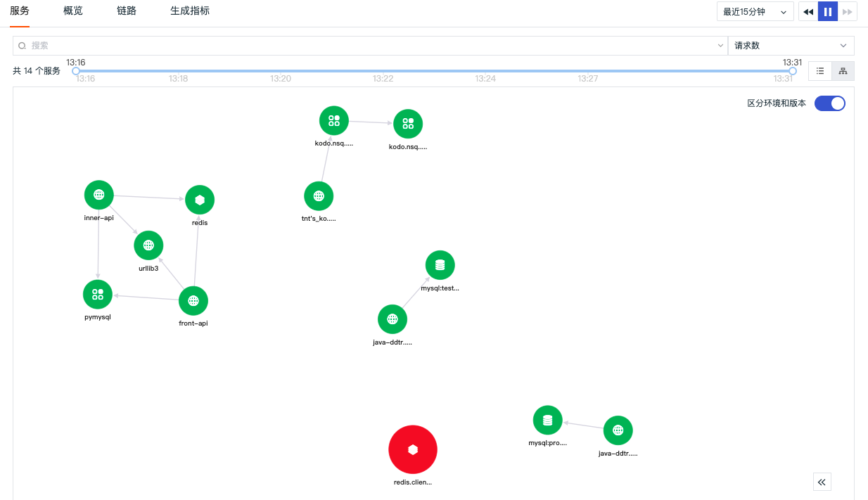Open the pymysql service node
Image resolution: width=868 pixels, height=500 pixels.
98,294
